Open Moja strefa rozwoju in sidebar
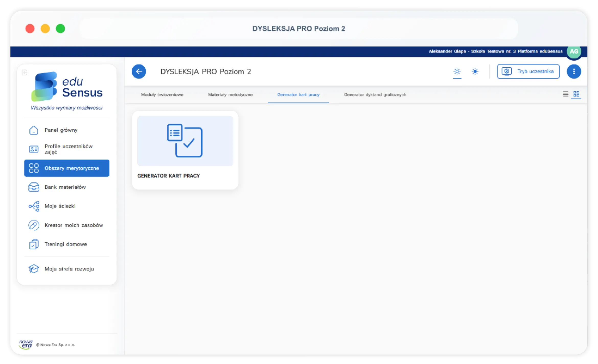 (x=67, y=269)
